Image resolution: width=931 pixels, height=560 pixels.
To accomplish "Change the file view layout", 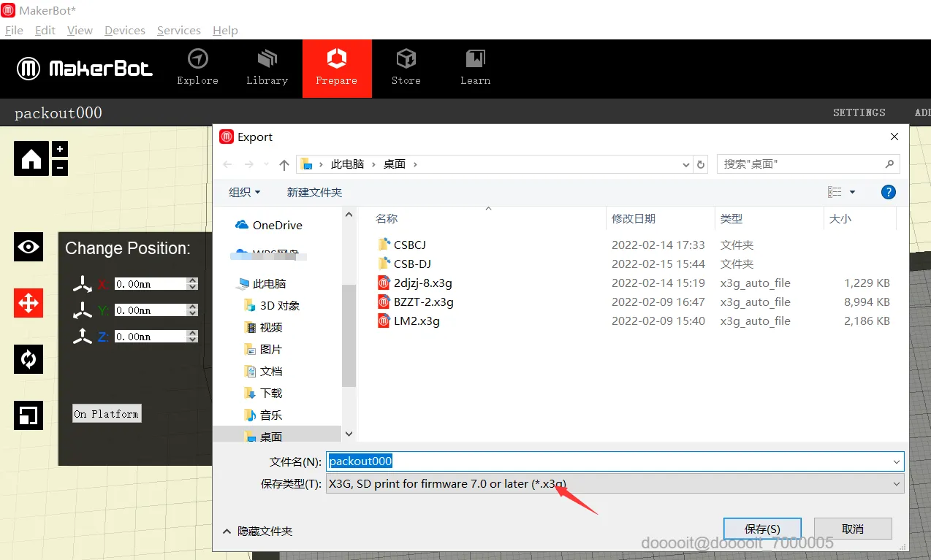I will tap(835, 192).
